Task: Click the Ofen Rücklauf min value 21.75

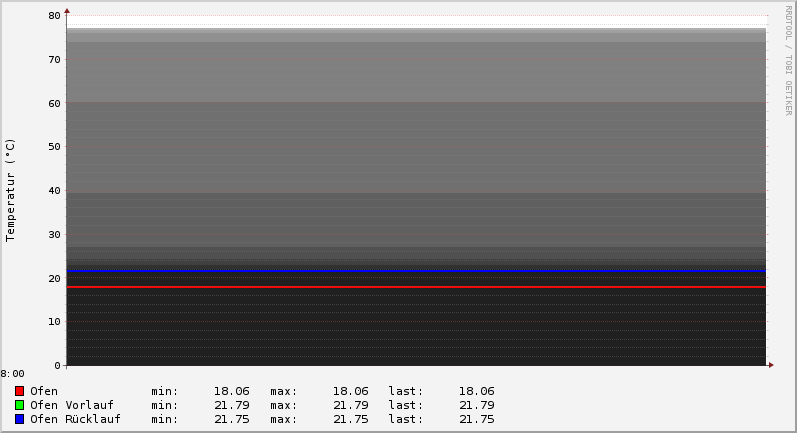Action: pyautogui.click(x=231, y=419)
